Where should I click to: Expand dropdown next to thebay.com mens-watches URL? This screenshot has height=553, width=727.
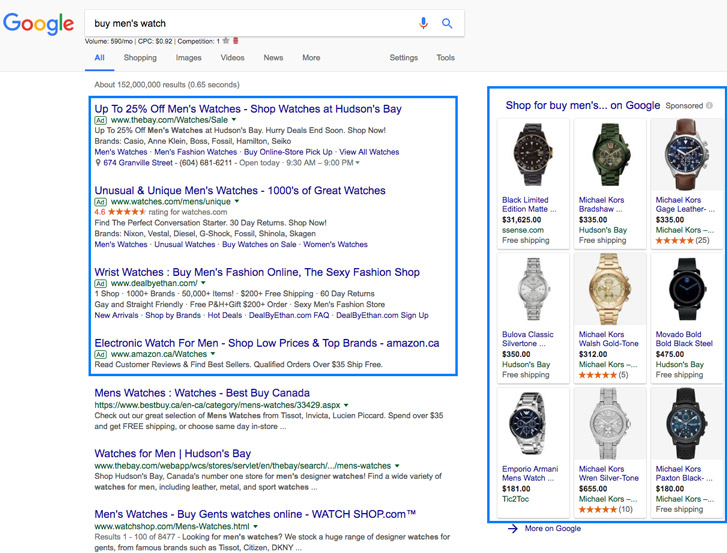tap(397, 466)
